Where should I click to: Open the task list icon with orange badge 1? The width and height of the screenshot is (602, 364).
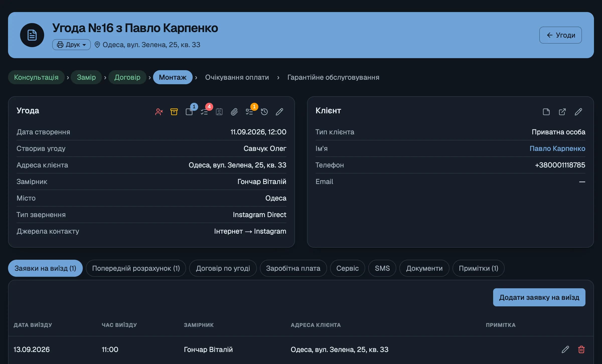(249, 112)
